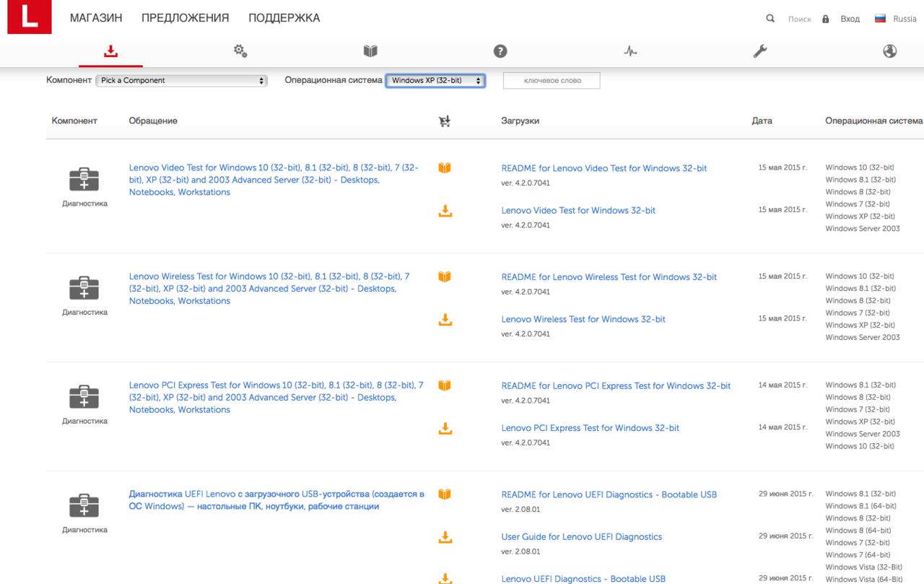Open Lenovo Wireless Test for Windows 32-bit link
The width and height of the screenshot is (924, 584).
click(x=583, y=319)
